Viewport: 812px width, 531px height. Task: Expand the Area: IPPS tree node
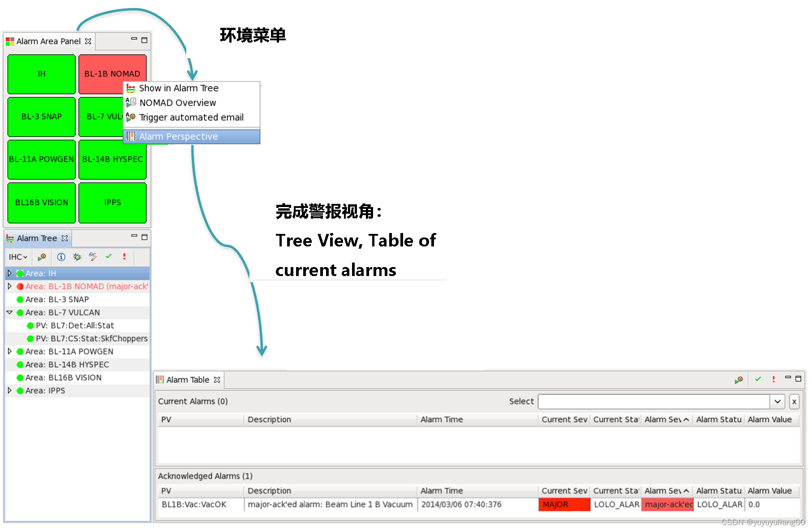point(9,391)
